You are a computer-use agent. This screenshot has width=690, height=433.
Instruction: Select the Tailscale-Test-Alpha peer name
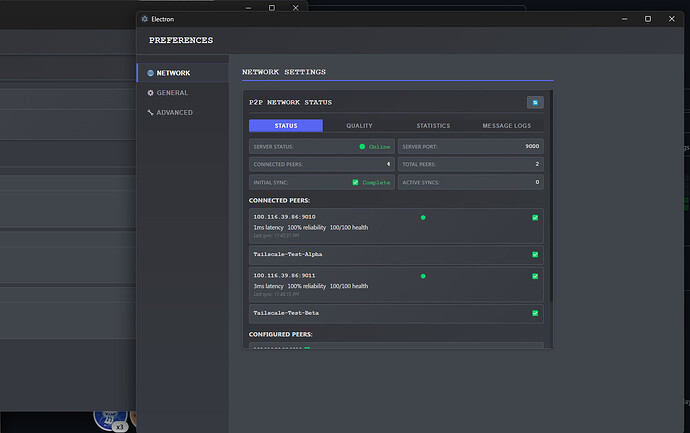click(x=288, y=254)
